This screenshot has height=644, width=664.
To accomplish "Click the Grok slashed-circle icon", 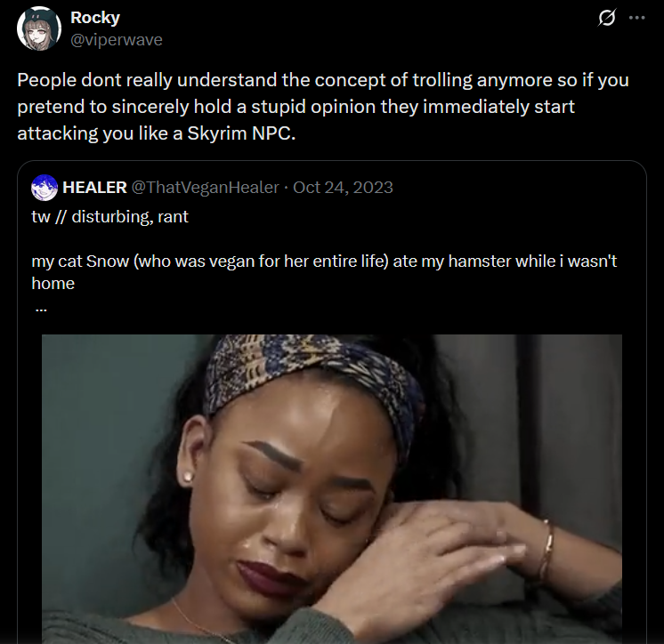I will [607, 18].
